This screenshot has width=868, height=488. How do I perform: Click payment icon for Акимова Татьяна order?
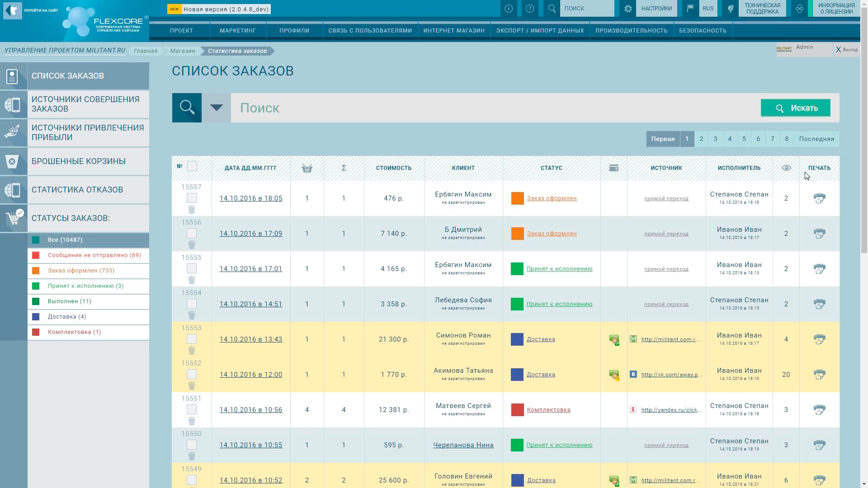coord(614,375)
